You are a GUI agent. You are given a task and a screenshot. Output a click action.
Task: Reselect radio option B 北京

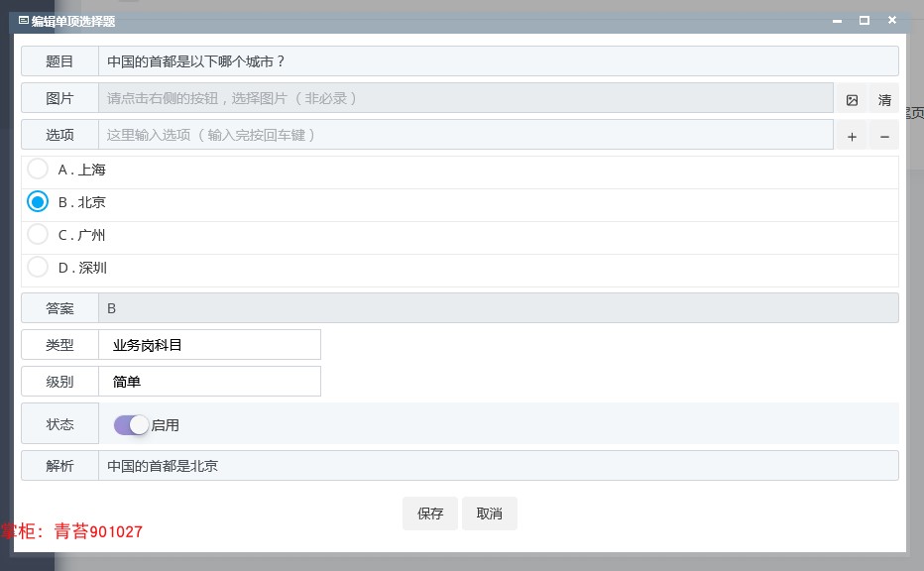coord(38,201)
